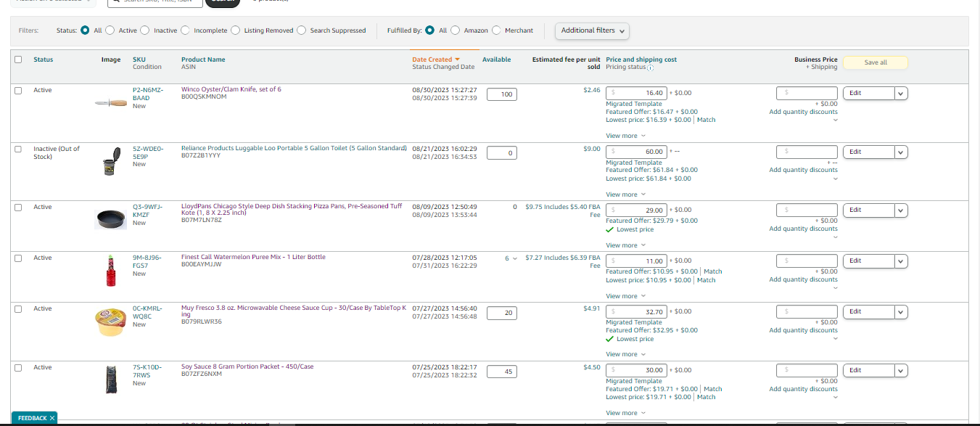Open Soy Sauce packet thumbnail
The image size is (980, 426).
111,380
